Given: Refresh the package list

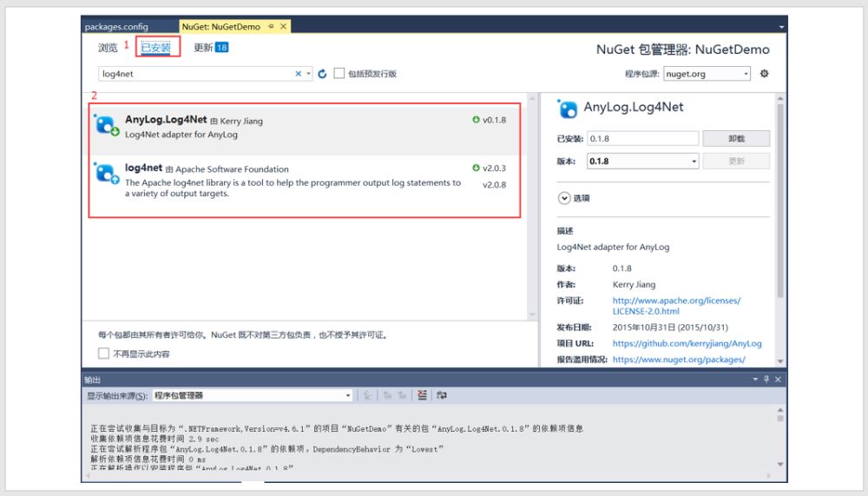Looking at the screenshot, I should pyautogui.click(x=322, y=74).
